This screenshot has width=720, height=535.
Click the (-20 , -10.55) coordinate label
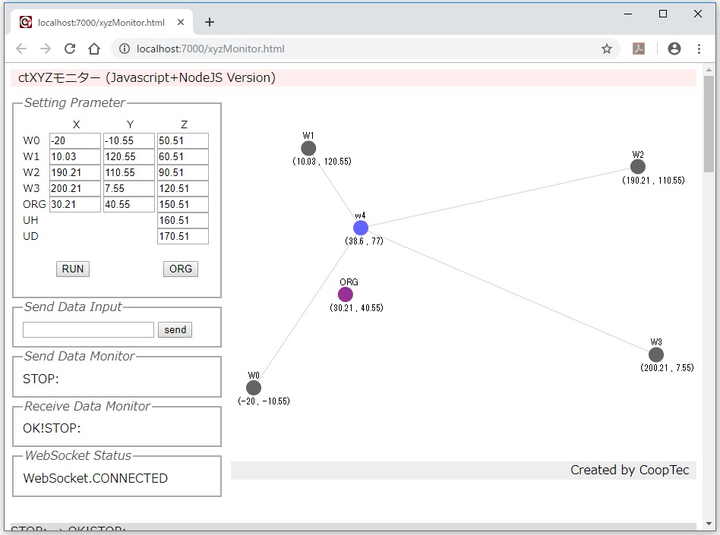point(264,401)
